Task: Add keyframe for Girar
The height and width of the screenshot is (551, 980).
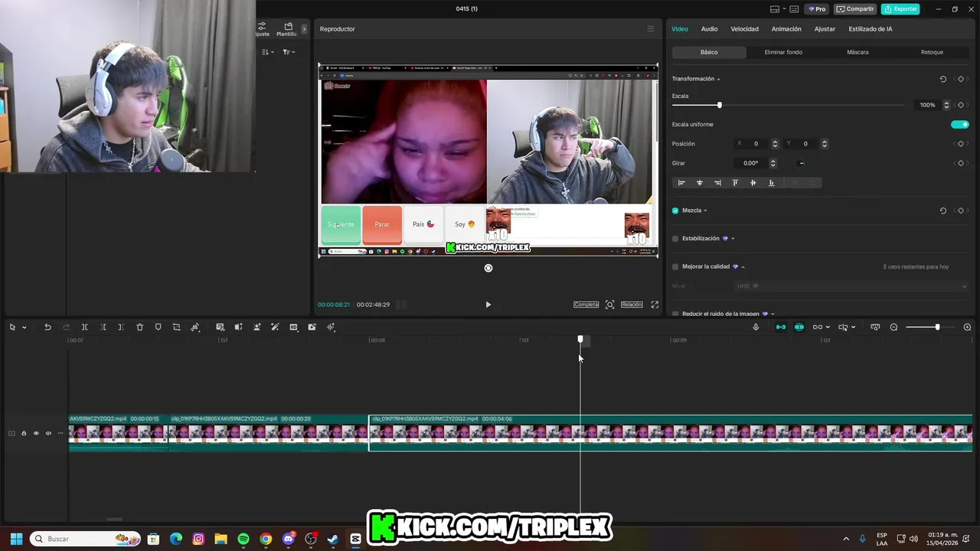Action: click(x=961, y=163)
